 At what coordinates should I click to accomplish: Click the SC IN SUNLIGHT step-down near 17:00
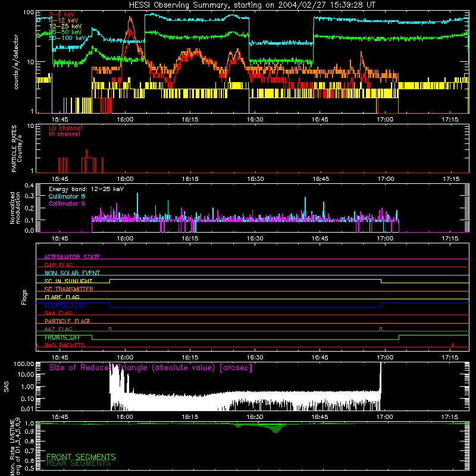point(381,281)
